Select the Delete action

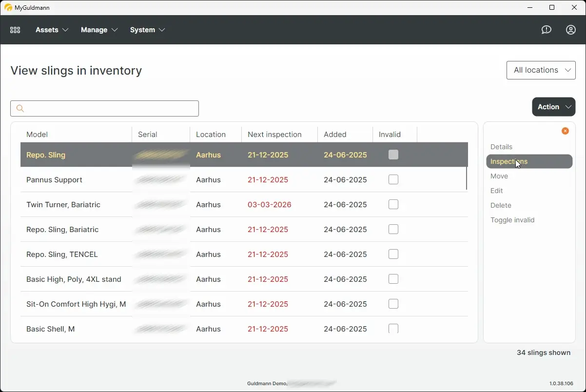501,205
